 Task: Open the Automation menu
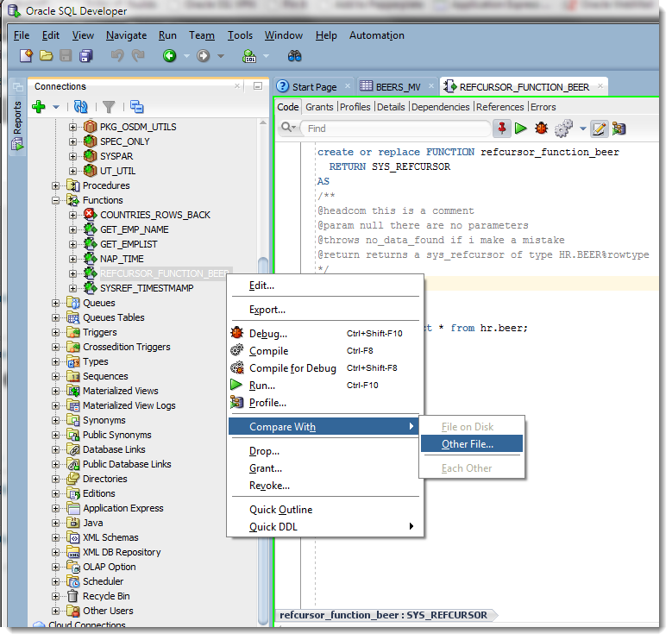(377, 35)
